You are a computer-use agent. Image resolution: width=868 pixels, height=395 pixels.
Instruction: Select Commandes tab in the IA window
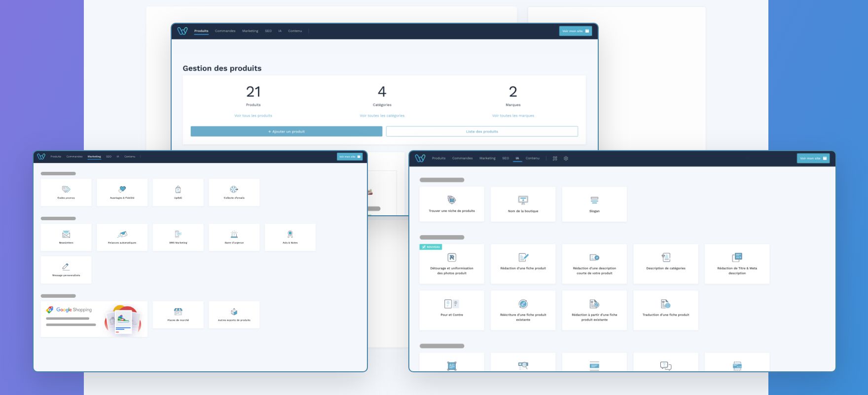pos(463,158)
